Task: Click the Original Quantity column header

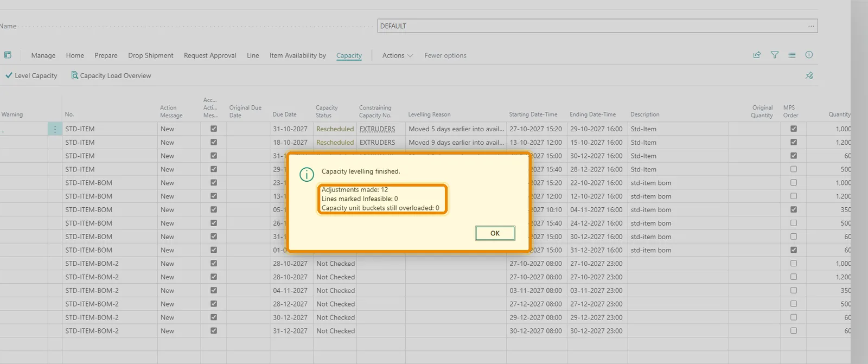Action: click(x=762, y=111)
